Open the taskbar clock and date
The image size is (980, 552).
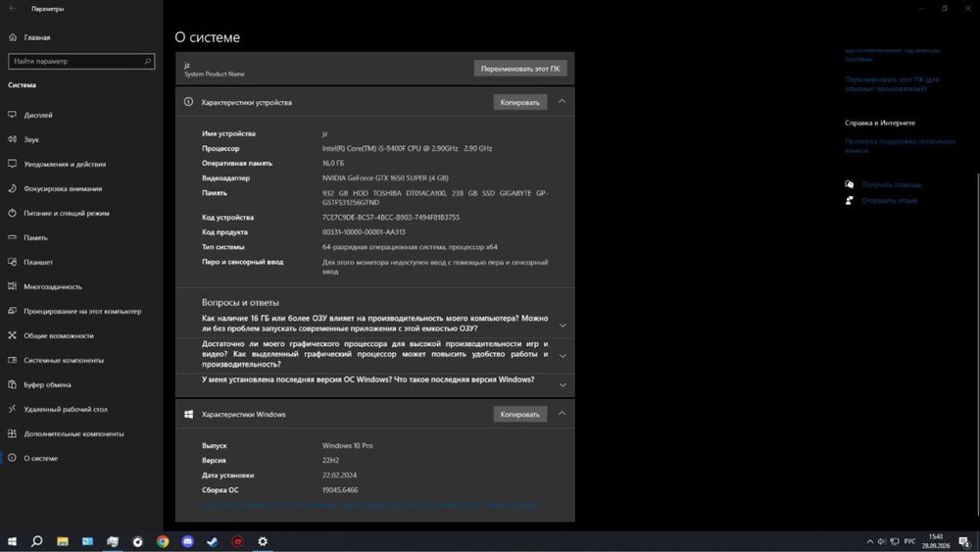pos(936,541)
